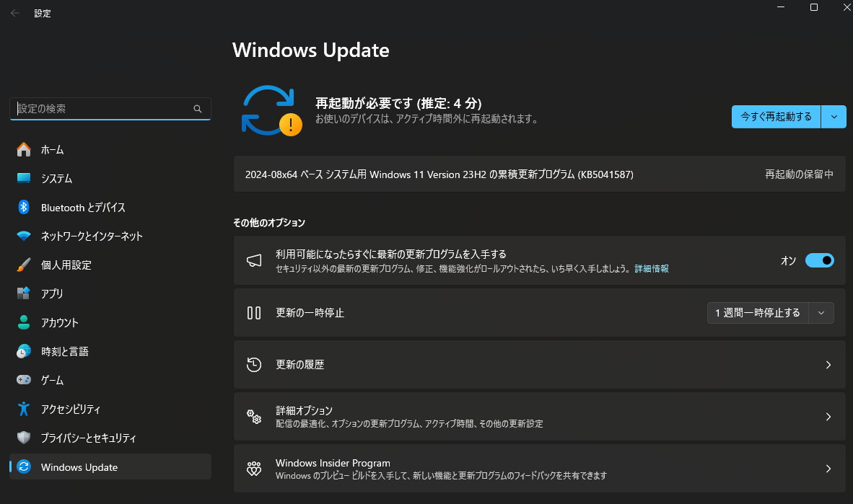853x504 pixels.
Task: Open Windows Insider Program via its chevron
Action: tap(828, 469)
